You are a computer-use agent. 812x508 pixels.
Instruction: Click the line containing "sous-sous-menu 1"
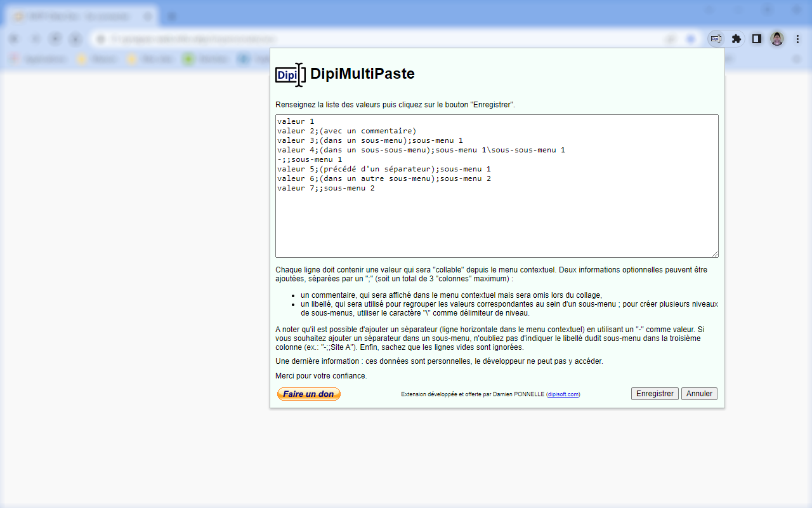pos(421,150)
